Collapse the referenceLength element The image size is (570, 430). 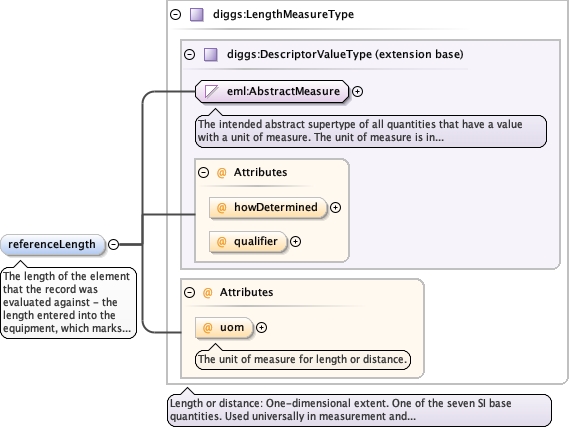pyautogui.click(x=113, y=245)
